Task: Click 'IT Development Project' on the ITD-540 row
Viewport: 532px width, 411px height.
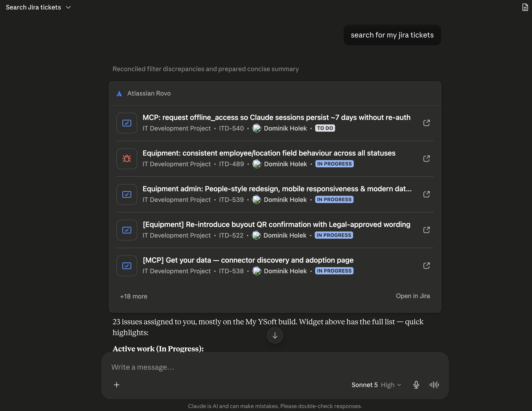Action: click(176, 128)
